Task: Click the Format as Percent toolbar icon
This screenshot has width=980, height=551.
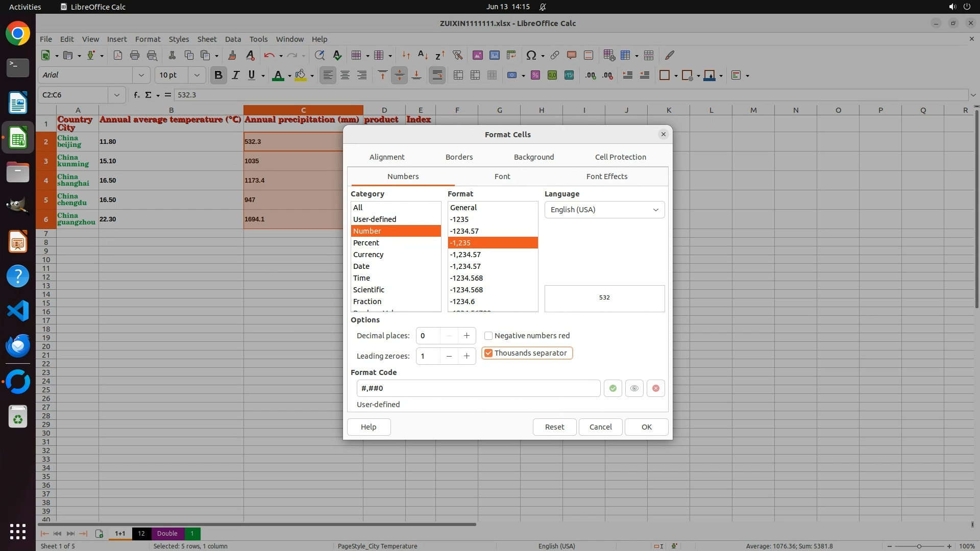Action: tap(535, 76)
